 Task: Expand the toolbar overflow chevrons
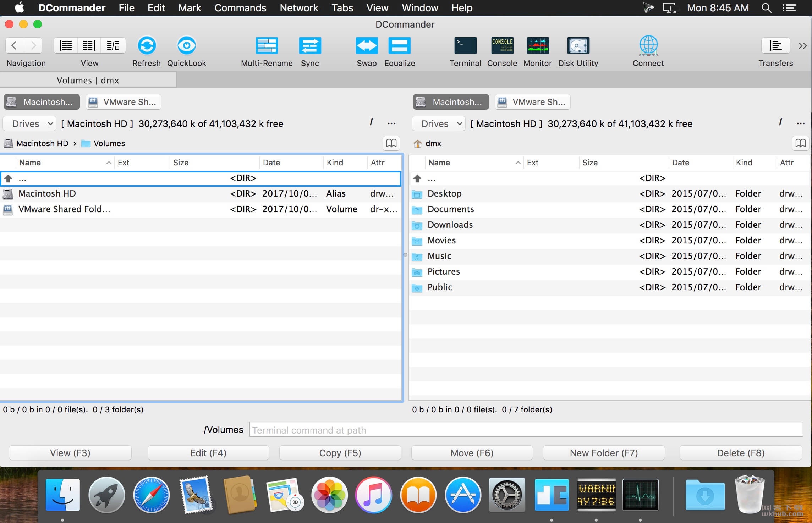point(802,45)
